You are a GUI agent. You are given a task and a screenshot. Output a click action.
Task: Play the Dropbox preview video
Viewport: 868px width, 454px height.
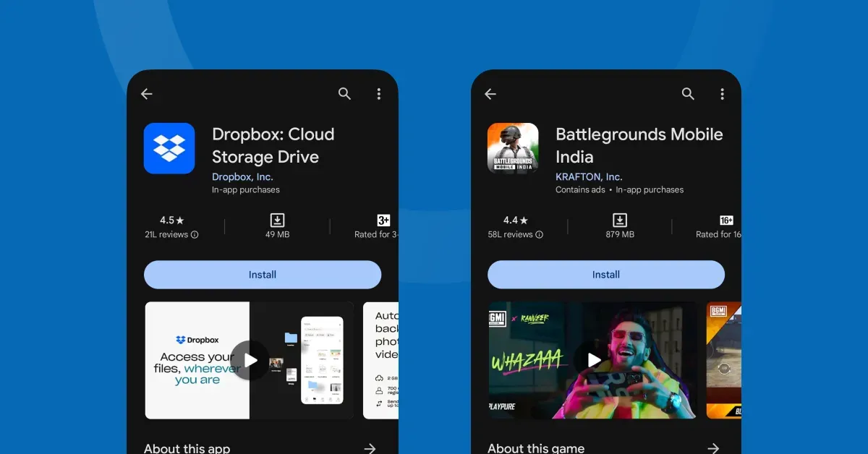tap(250, 360)
